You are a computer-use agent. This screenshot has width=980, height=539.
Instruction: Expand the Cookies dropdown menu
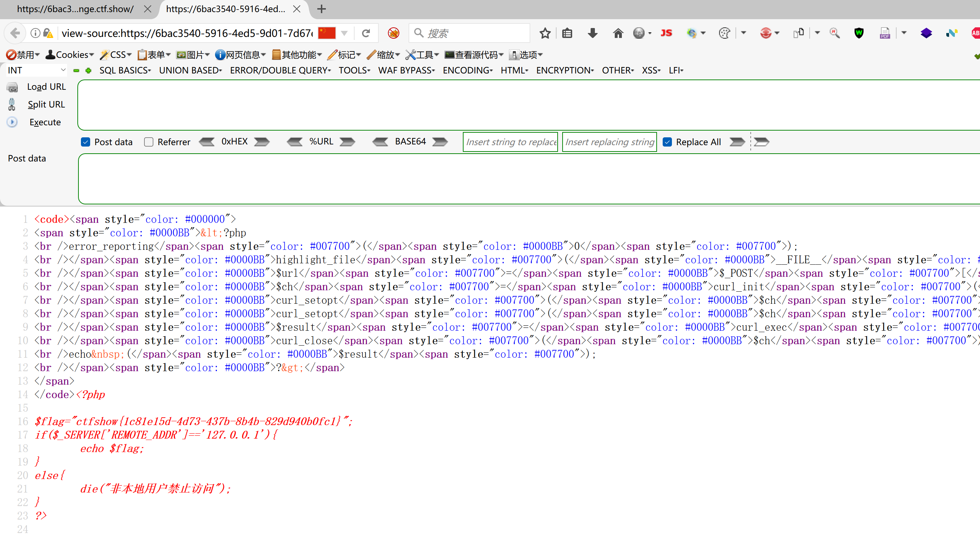point(70,55)
